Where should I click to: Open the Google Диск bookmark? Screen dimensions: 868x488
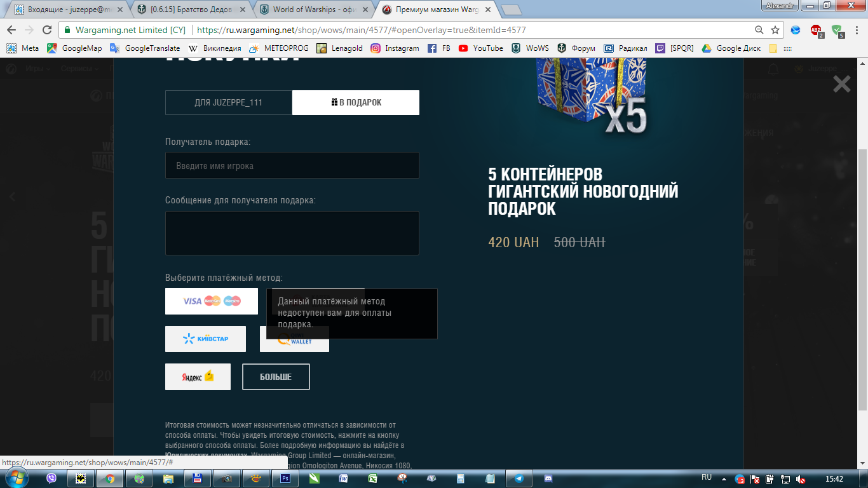731,48
